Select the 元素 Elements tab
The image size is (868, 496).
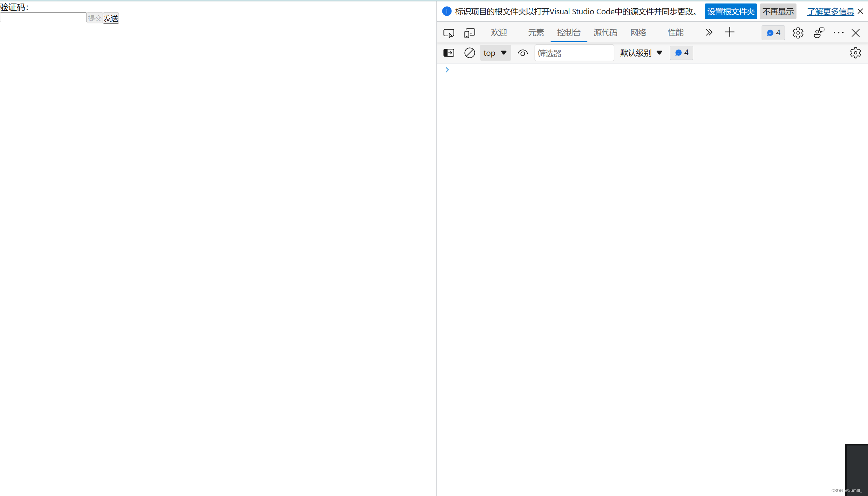(535, 32)
